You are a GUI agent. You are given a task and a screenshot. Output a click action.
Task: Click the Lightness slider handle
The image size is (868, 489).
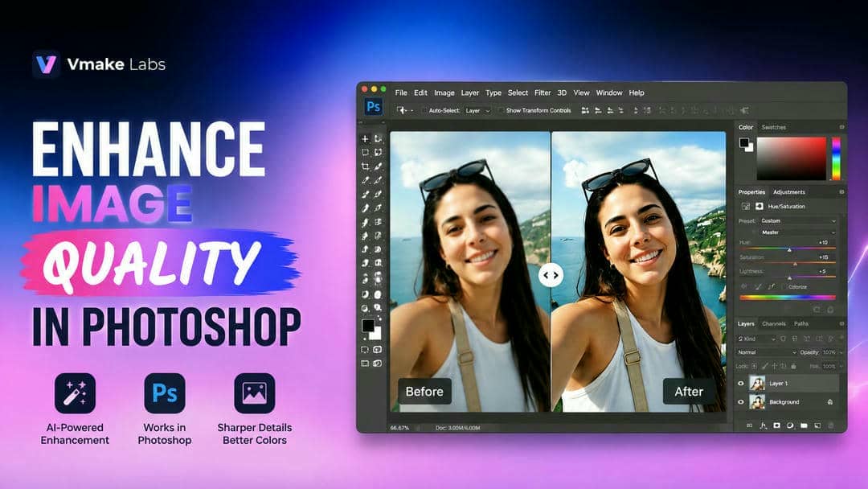click(x=789, y=278)
